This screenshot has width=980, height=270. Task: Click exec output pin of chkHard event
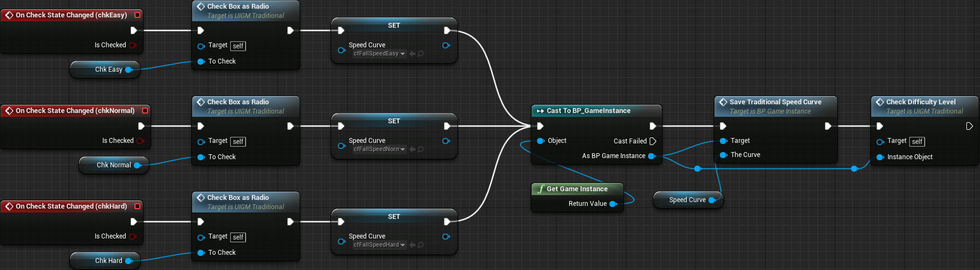coord(134,222)
